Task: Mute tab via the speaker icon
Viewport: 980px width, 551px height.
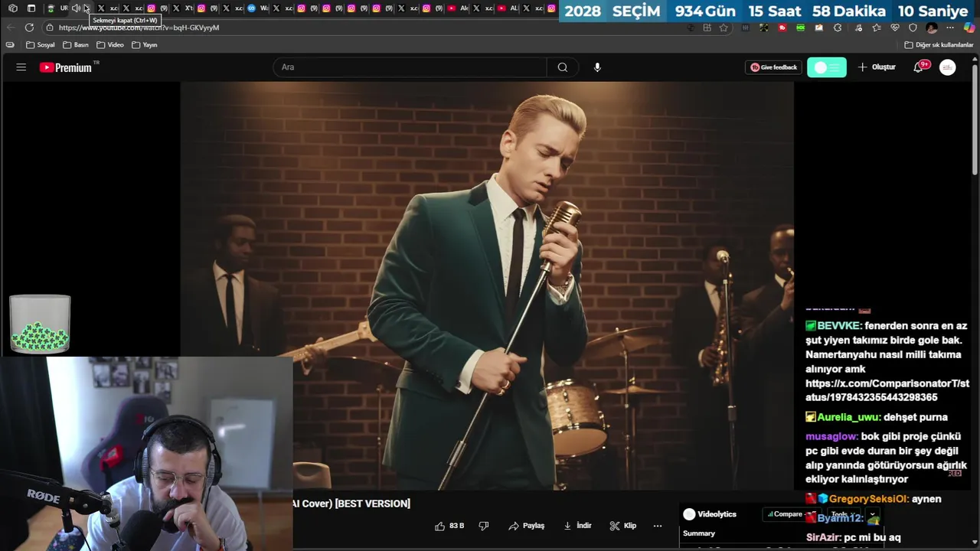Action: coord(76,8)
